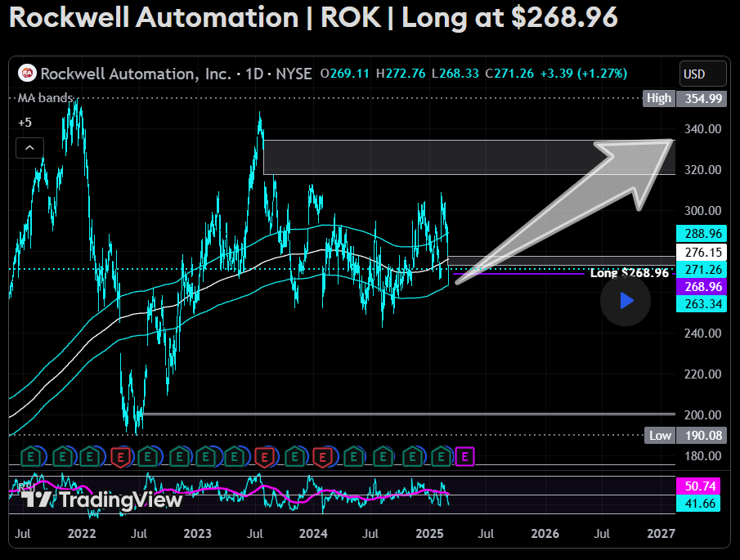The image size is (740, 560).
Task: Click the close value C271.26
Action: click(x=509, y=74)
